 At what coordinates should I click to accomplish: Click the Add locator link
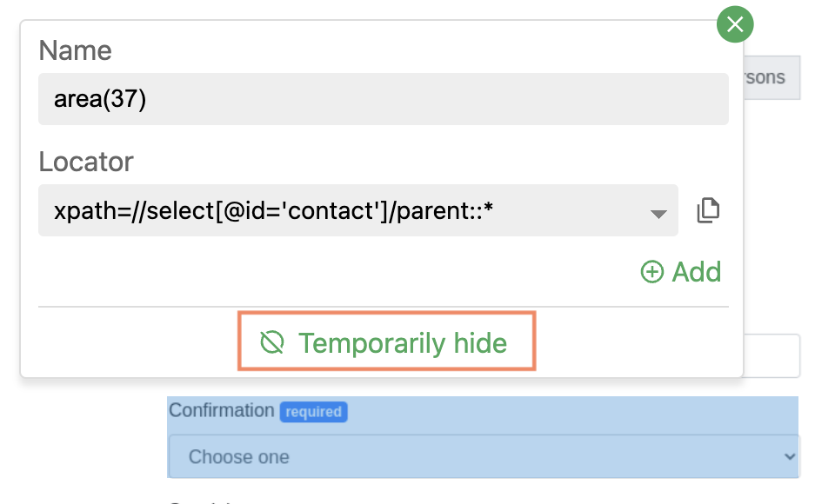tap(681, 272)
